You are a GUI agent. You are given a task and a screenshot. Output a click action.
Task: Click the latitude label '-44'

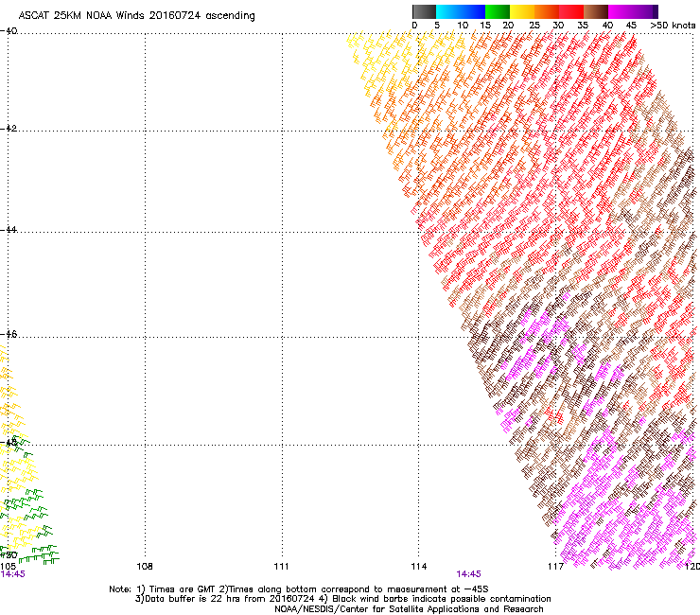9,230
